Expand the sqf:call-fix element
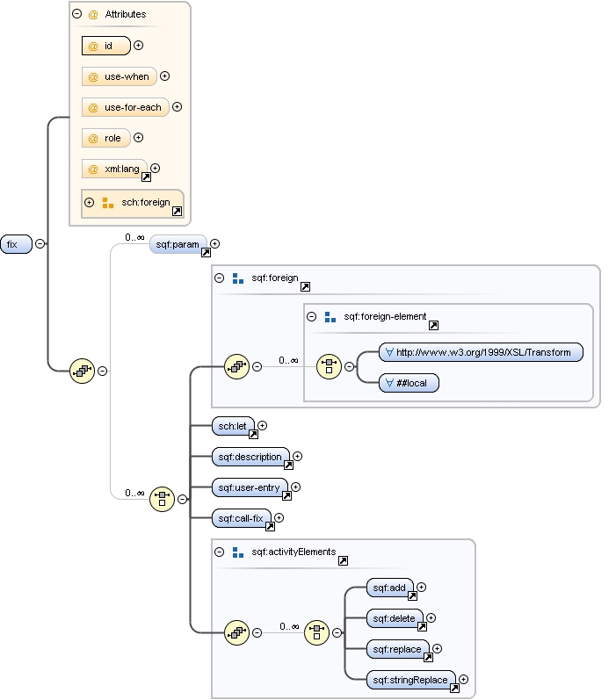 279,518
